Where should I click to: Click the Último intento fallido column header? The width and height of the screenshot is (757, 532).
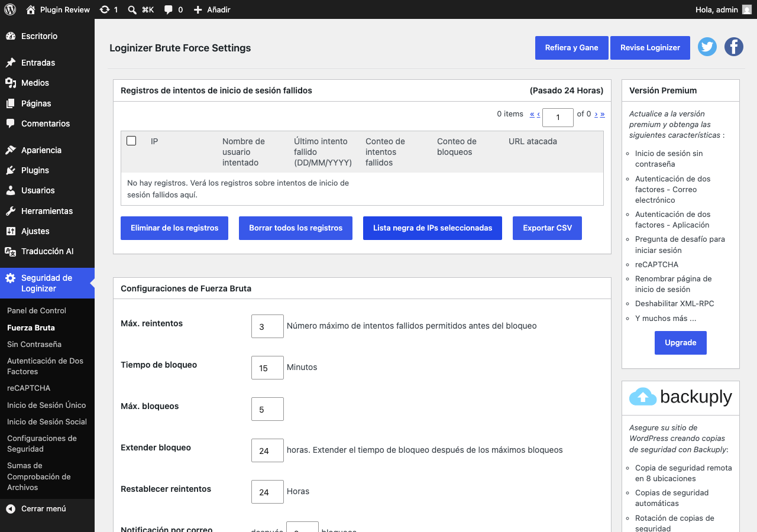click(323, 152)
